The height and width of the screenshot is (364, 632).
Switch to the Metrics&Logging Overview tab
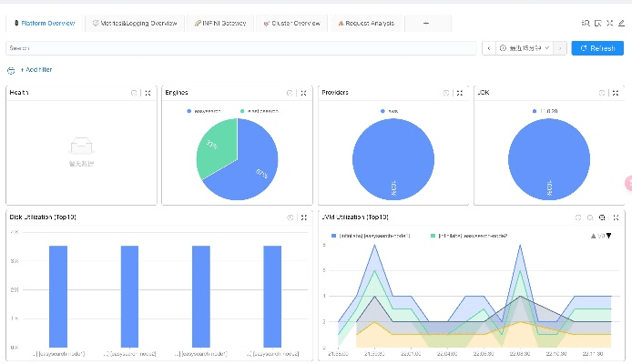tap(135, 23)
